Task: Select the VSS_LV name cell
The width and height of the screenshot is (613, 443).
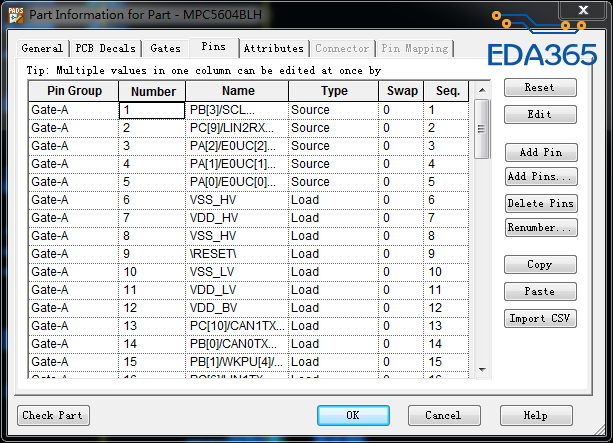Action: [237, 272]
